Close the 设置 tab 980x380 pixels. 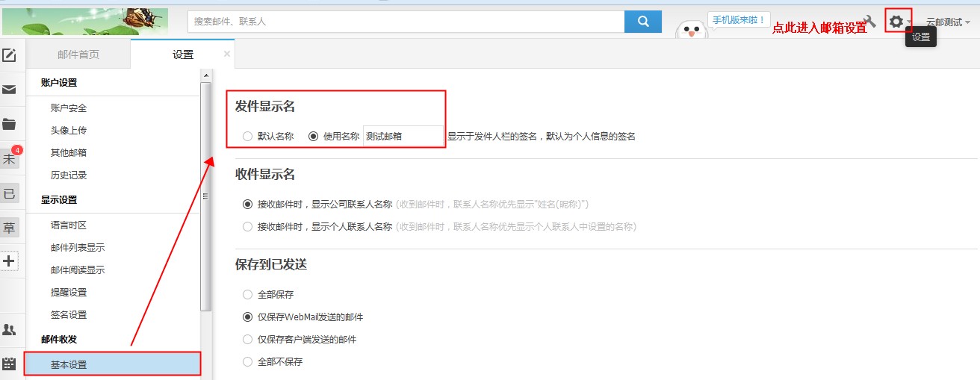pyautogui.click(x=227, y=54)
